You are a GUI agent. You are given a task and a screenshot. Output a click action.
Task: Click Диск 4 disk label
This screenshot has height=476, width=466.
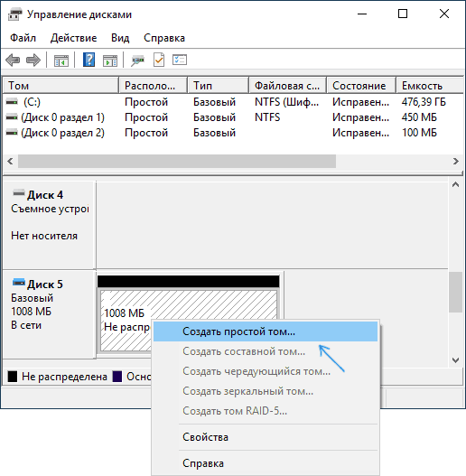click(x=45, y=195)
